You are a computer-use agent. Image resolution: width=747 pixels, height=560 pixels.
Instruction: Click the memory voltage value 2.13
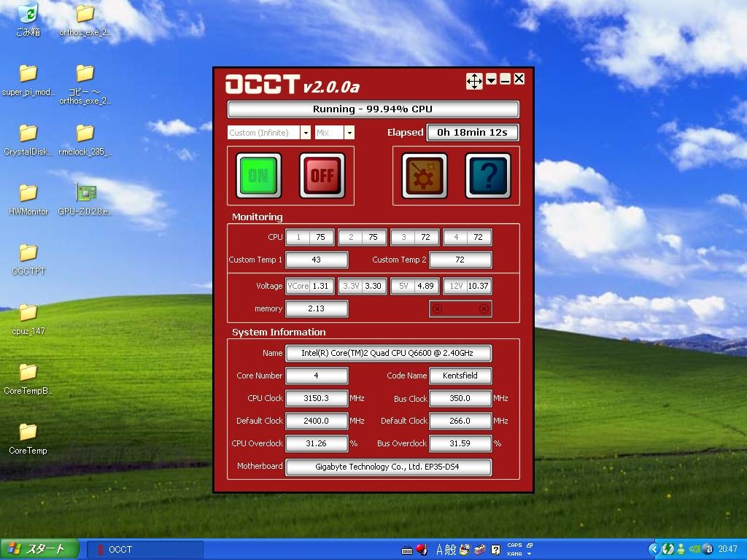click(317, 308)
